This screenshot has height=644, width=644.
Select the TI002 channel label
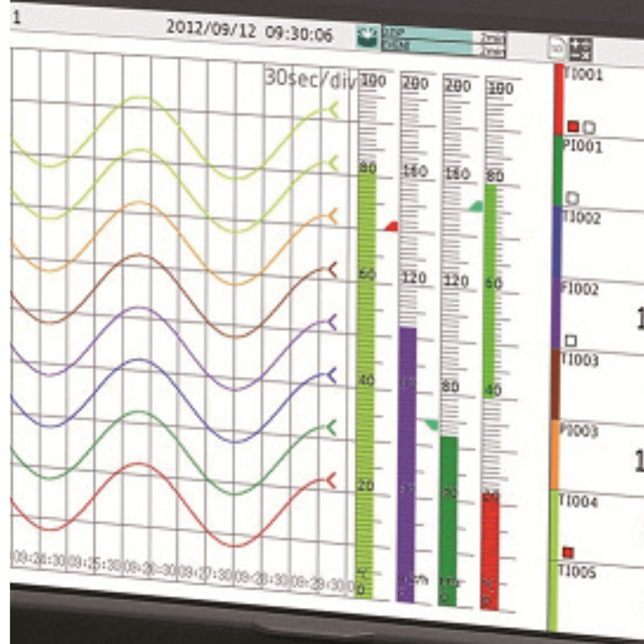tap(581, 218)
